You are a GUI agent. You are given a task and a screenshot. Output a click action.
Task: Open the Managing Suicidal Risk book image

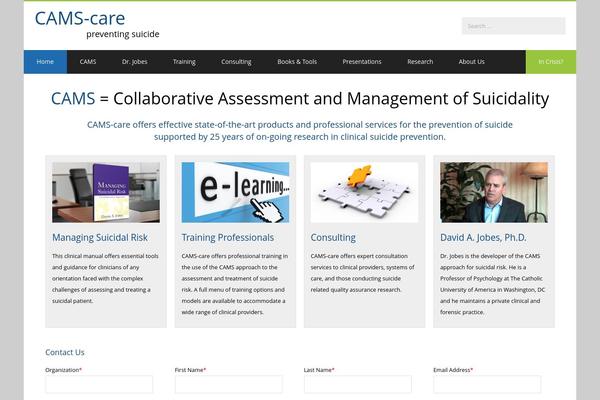[106, 192]
